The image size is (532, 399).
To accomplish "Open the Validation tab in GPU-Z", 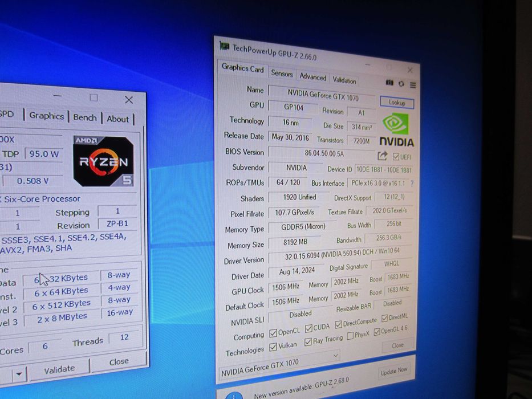I will point(344,80).
